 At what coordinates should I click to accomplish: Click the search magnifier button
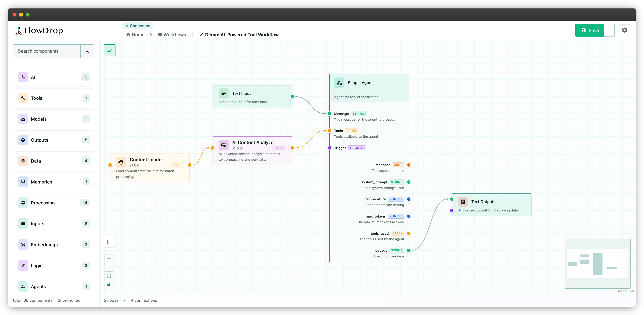tap(87, 51)
